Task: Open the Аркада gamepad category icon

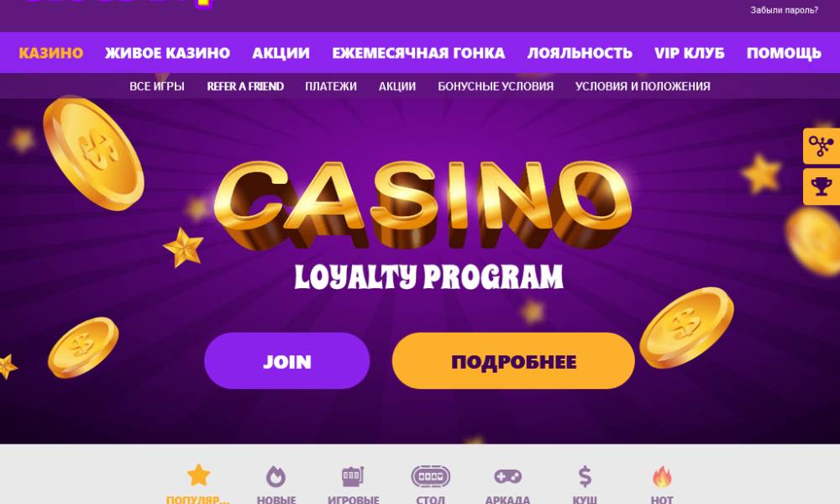Action: 507,476
